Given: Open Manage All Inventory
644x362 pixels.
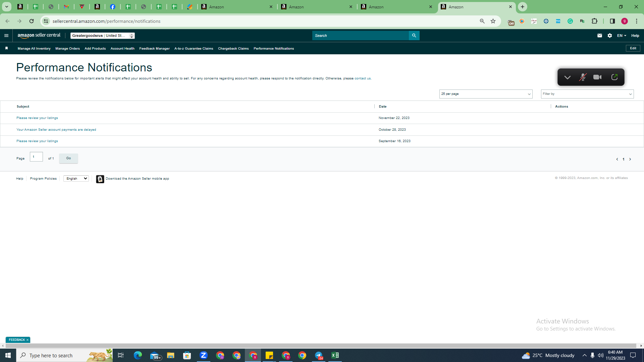Looking at the screenshot, I should click(x=34, y=49).
